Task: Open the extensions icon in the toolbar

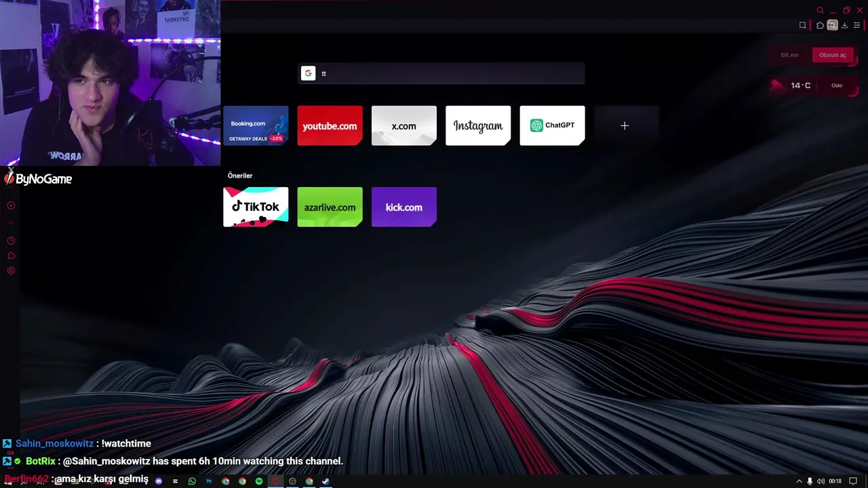Action: [x=820, y=25]
